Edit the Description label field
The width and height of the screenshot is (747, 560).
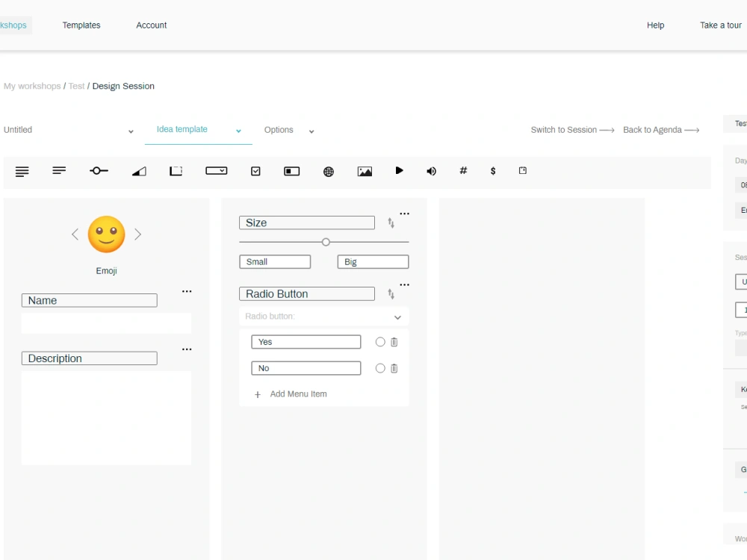pos(90,358)
